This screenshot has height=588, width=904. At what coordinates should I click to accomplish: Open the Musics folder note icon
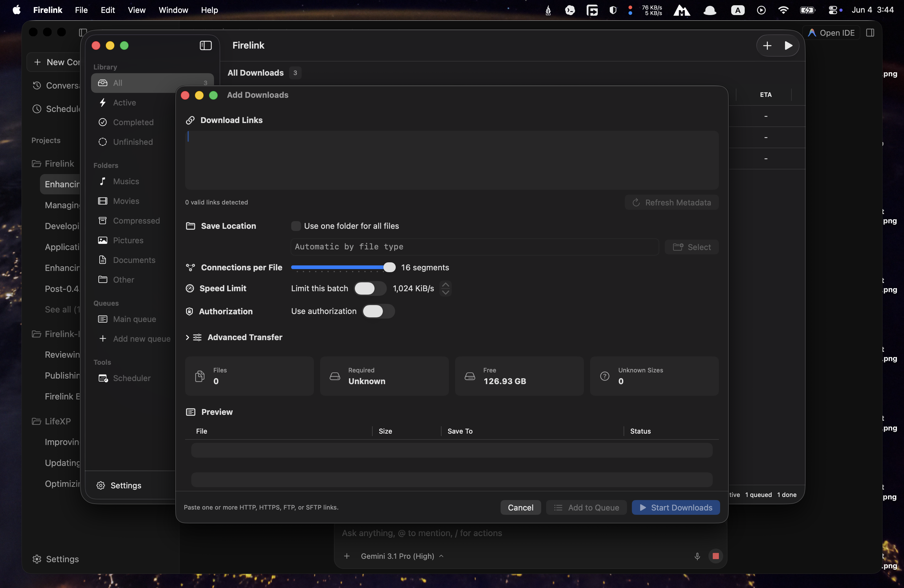[103, 181]
